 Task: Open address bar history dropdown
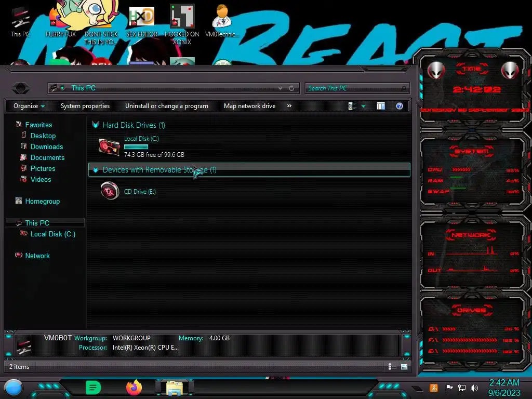coord(280,88)
